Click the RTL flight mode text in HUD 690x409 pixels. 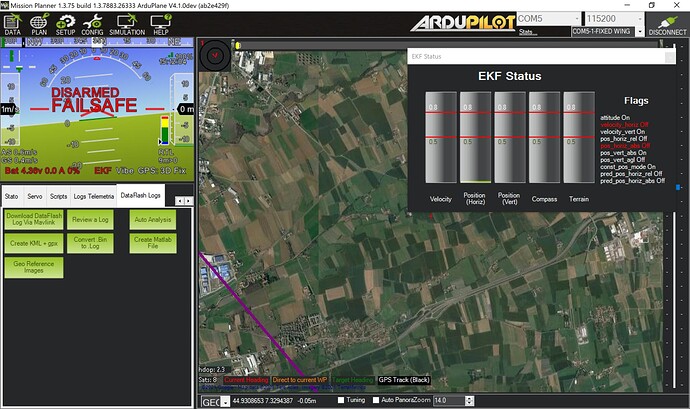pyautogui.click(x=166, y=152)
